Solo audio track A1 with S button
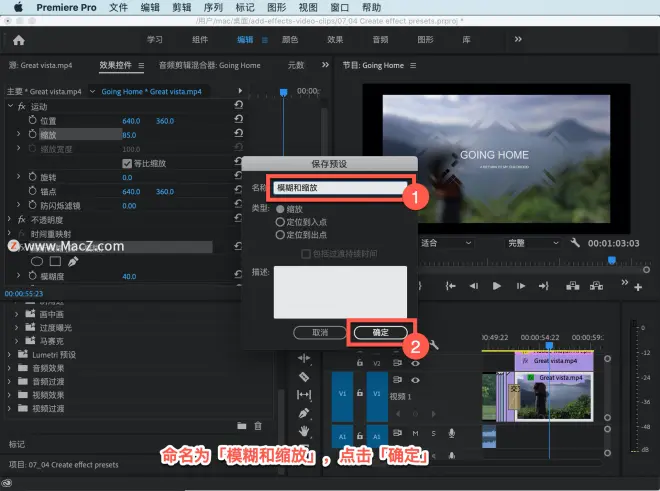The width and height of the screenshot is (660, 491). 434,433
